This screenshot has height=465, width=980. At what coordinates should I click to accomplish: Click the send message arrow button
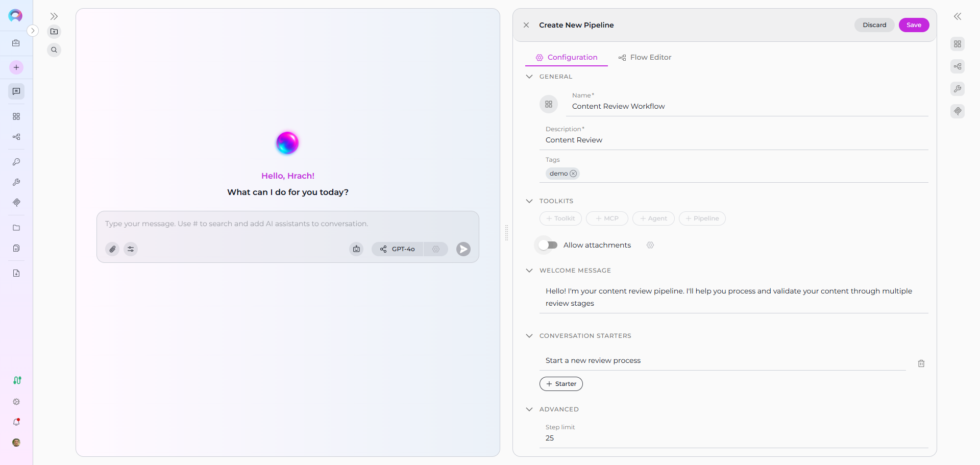click(x=463, y=249)
